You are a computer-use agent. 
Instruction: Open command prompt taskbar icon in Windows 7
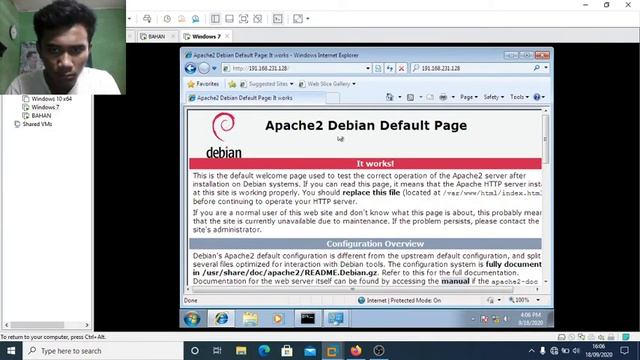point(308,318)
